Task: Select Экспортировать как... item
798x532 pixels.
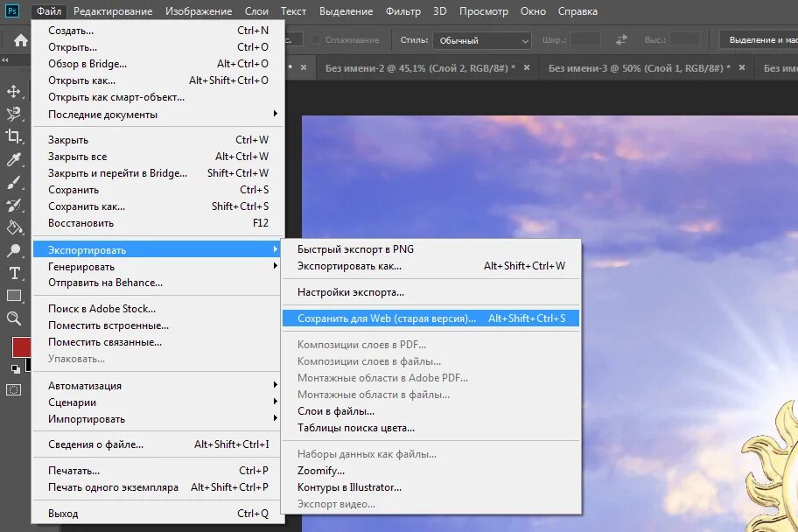Action: point(431,266)
